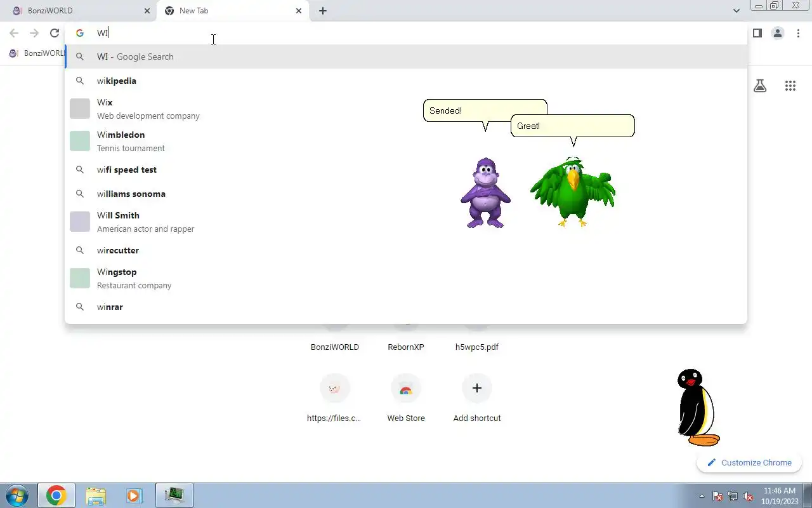The width and height of the screenshot is (812, 508).
Task: Open the tab search dropdown arrow
Action: pyautogui.click(x=736, y=11)
